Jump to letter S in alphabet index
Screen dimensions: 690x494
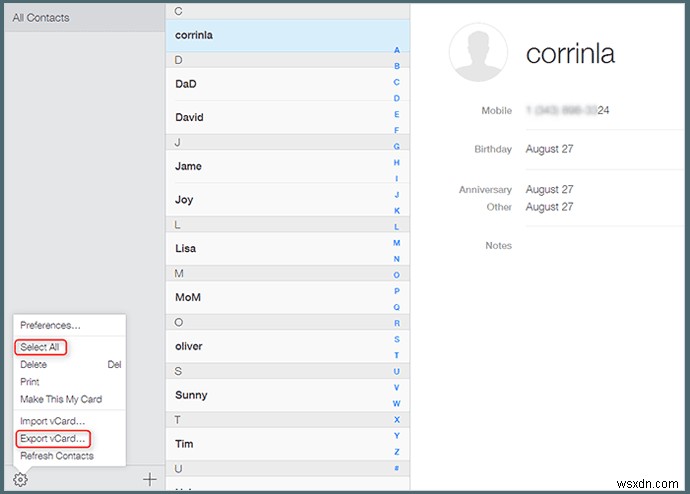397,339
